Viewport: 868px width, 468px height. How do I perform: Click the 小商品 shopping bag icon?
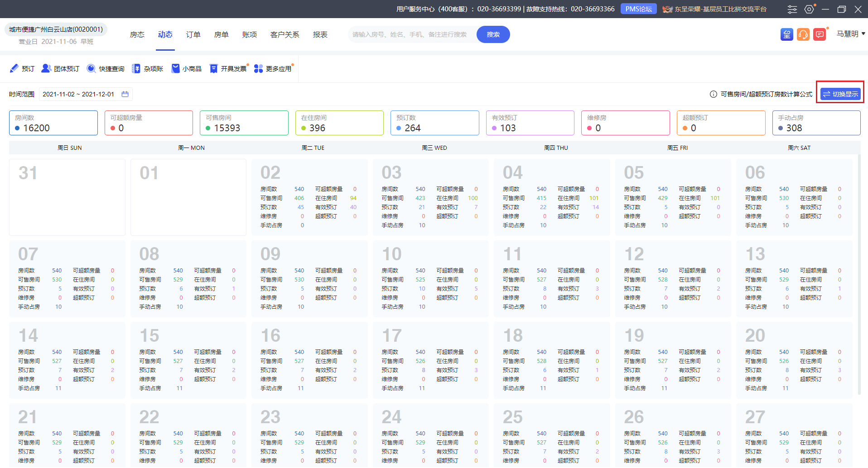pyautogui.click(x=175, y=68)
